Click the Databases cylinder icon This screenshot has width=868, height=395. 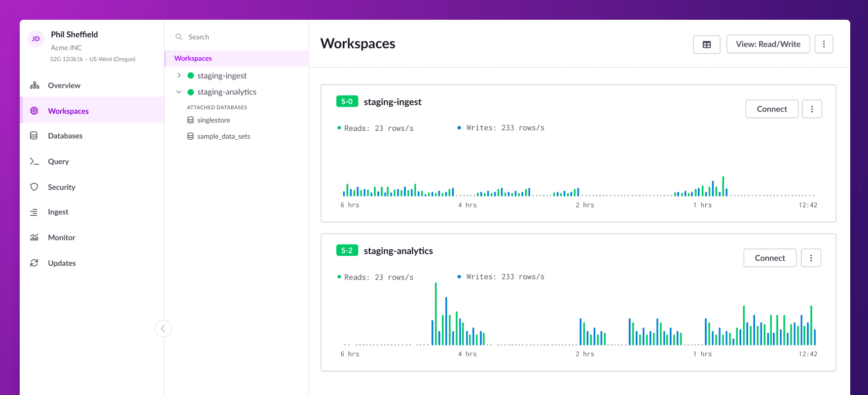(x=34, y=136)
